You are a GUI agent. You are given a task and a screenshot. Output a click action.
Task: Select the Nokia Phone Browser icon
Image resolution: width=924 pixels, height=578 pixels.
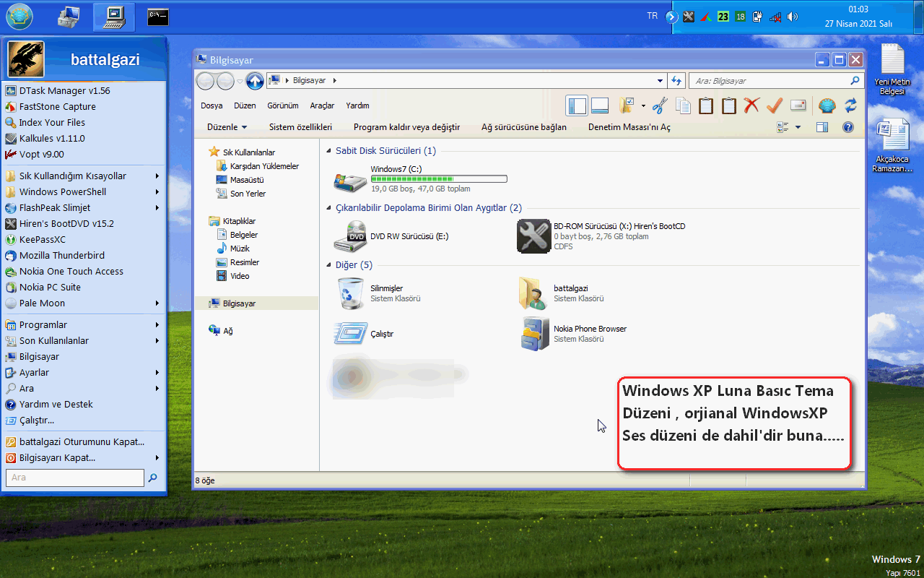pyautogui.click(x=534, y=333)
